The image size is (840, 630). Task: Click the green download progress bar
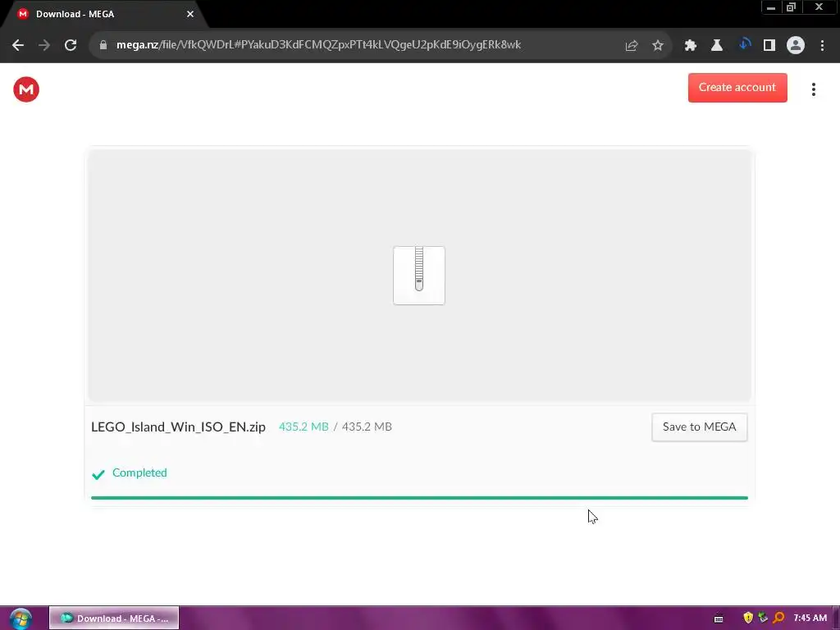[419, 498]
